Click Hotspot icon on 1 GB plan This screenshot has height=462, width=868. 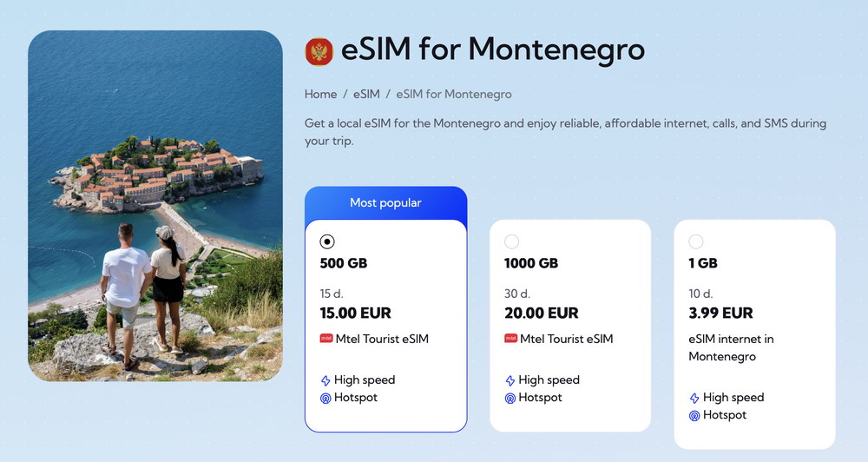pos(694,415)
